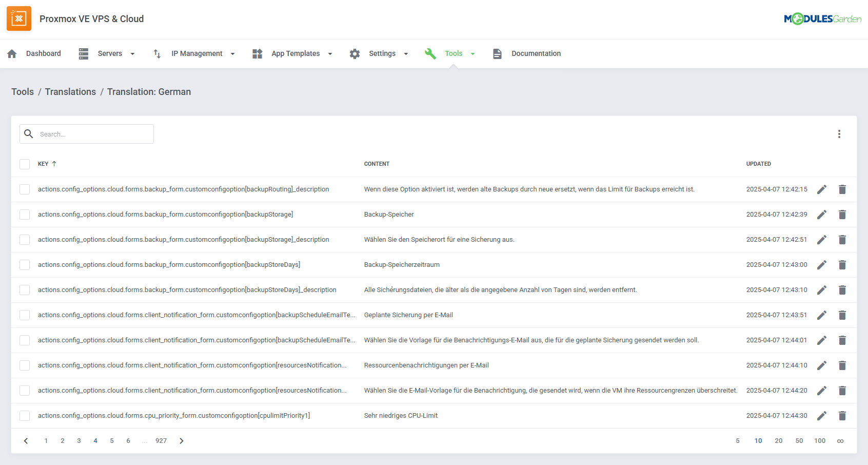868x465 pixels.
Task: Click the Proxmox VE orange logo icon
Action: (19, 18)
